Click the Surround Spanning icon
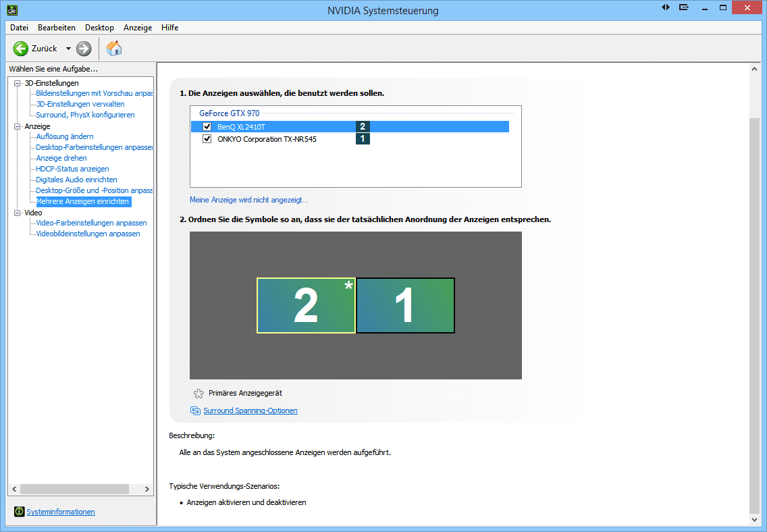This screenshot has height=532, width=767. click(195, 410)
